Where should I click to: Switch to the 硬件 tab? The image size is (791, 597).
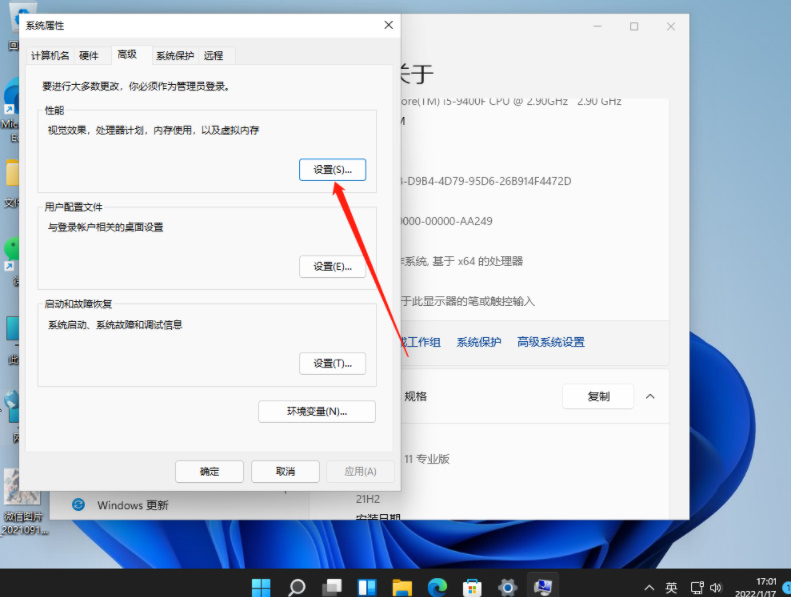pyautogui.click(x=89, y=56)
